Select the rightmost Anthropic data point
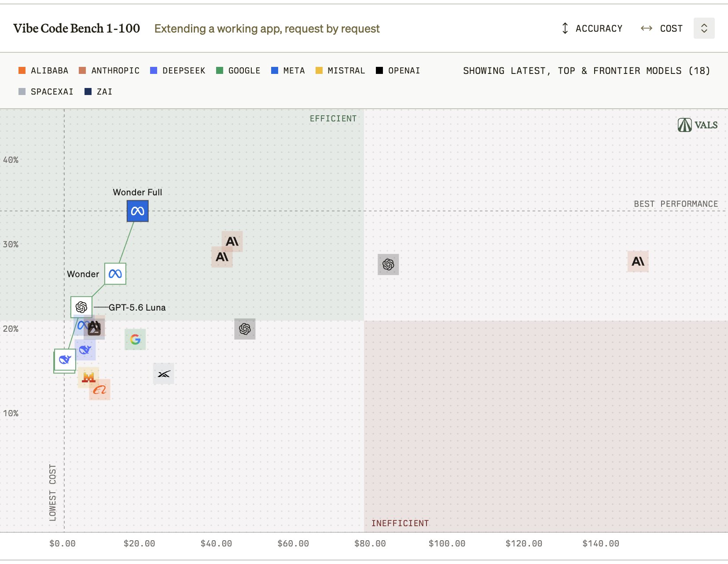The height and width of the screenshot is (564, 728). [x=638, y=261]
